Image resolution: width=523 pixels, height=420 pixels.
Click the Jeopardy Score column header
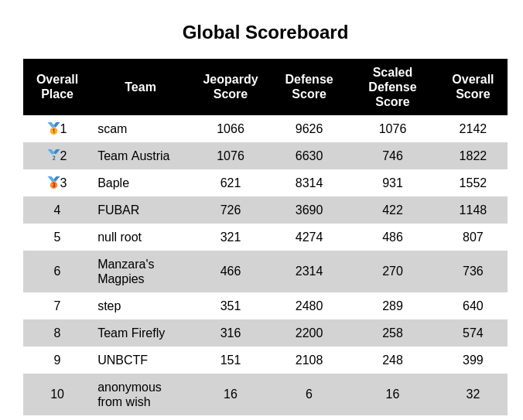tap(231, 87)
